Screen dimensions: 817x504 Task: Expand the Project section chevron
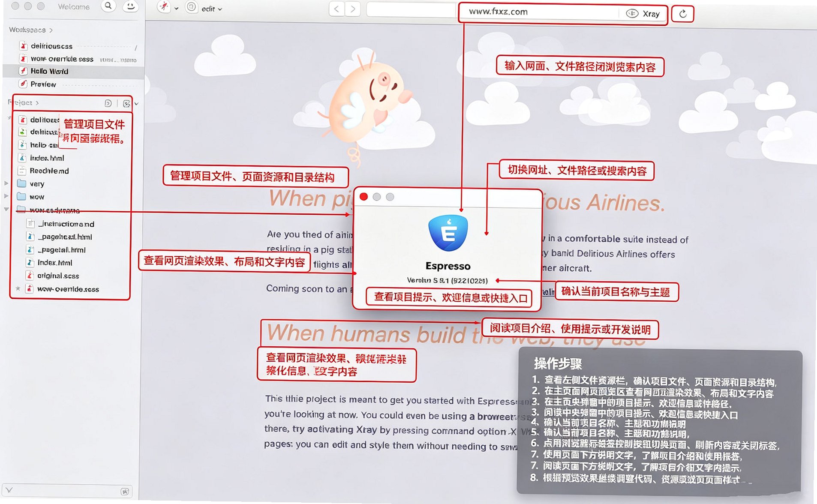click(x=37, y=103)
